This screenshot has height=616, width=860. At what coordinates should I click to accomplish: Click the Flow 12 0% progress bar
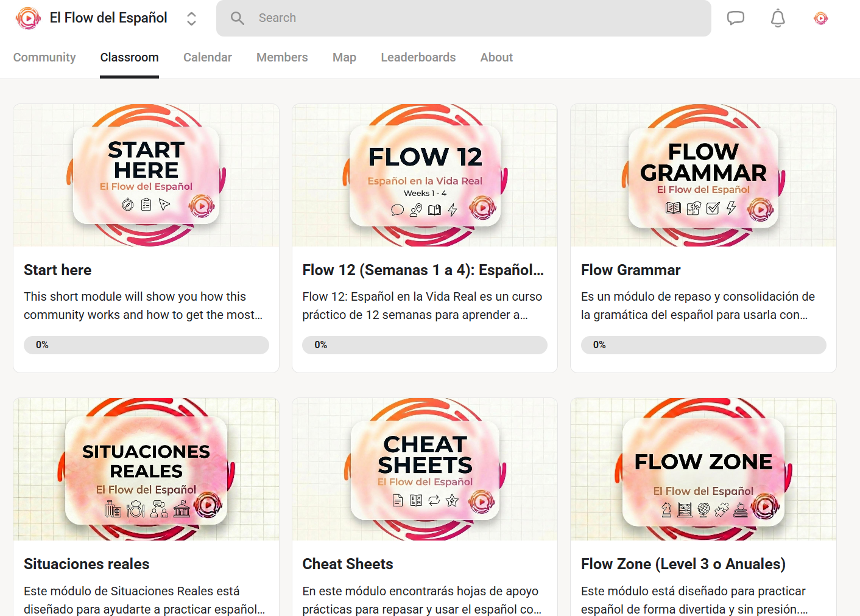425,345
